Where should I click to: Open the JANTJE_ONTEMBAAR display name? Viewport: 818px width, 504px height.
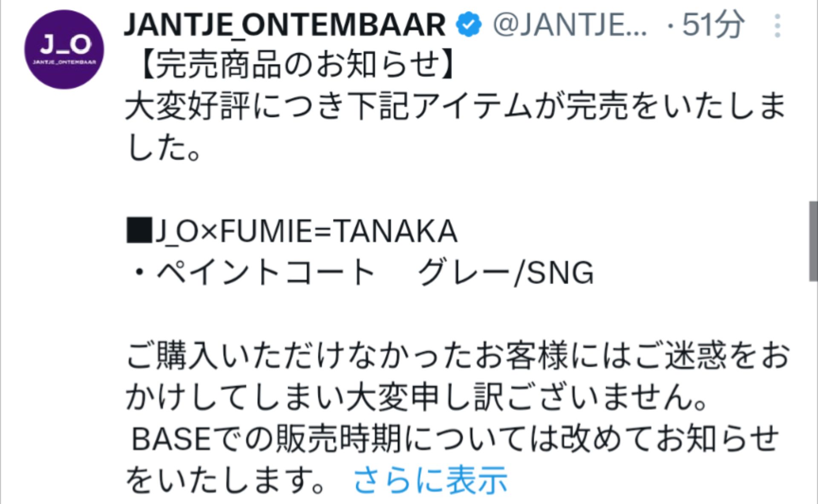point(285,25)
